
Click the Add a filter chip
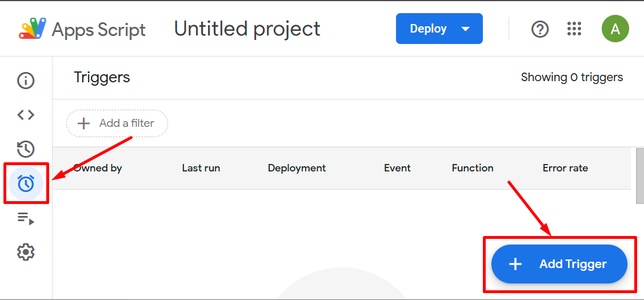click(x=117, y=123)
